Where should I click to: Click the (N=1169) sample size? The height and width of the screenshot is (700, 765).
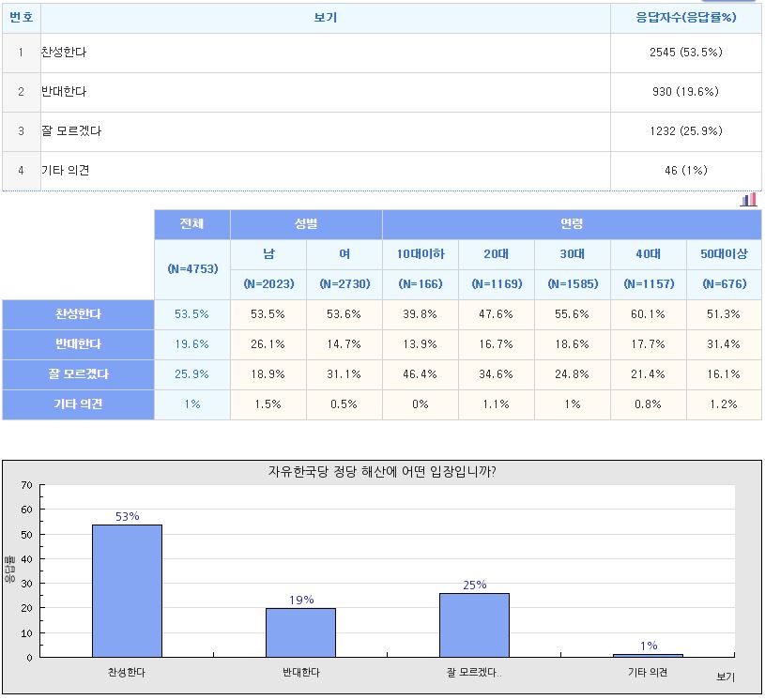click(497, 284)
